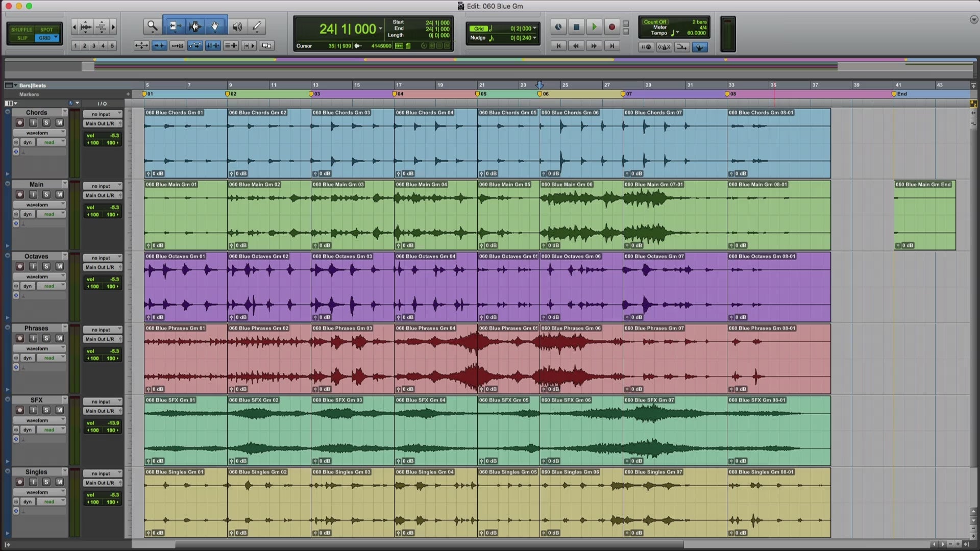Click the Rewind transport button

click(576, 46)
